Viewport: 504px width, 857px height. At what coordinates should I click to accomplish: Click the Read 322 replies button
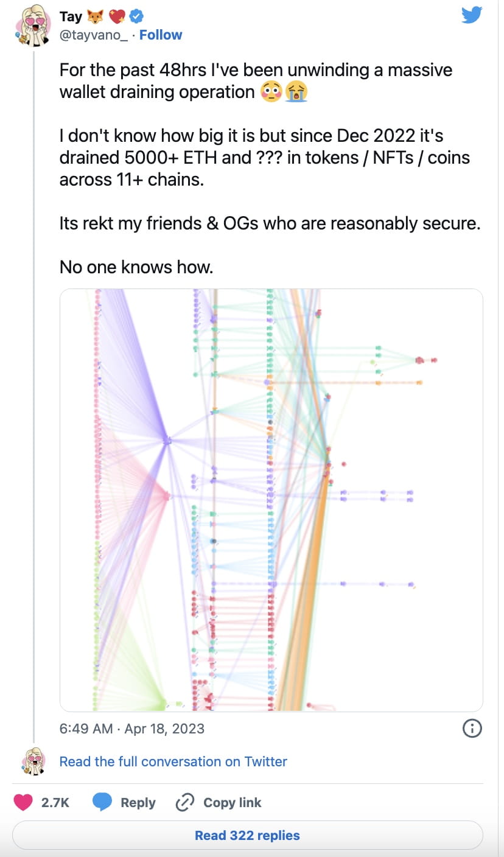pos(247,835)
